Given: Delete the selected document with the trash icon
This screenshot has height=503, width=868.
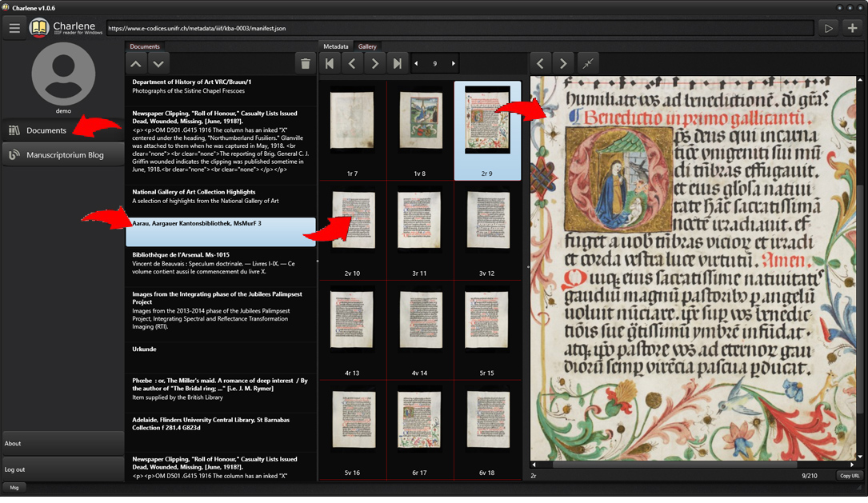Looking at the screenshot, I should tap(305, 64).
